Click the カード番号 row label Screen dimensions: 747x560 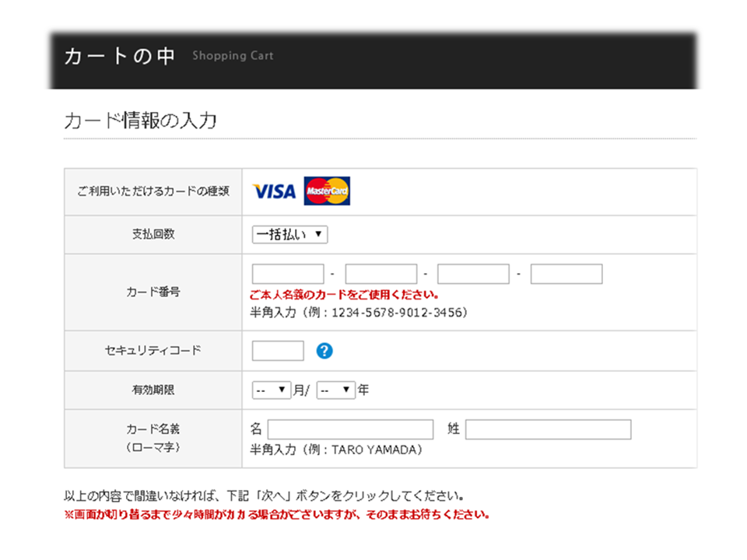click(153, 292)
